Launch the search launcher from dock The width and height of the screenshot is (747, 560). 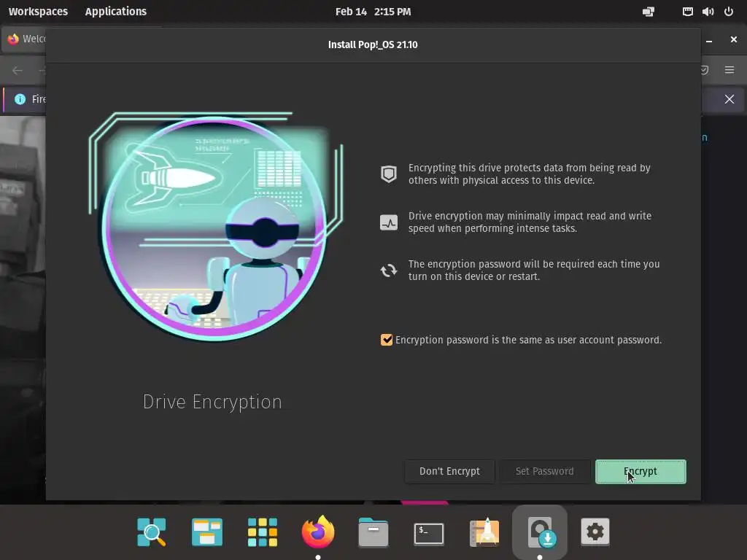tap(152, 532)
